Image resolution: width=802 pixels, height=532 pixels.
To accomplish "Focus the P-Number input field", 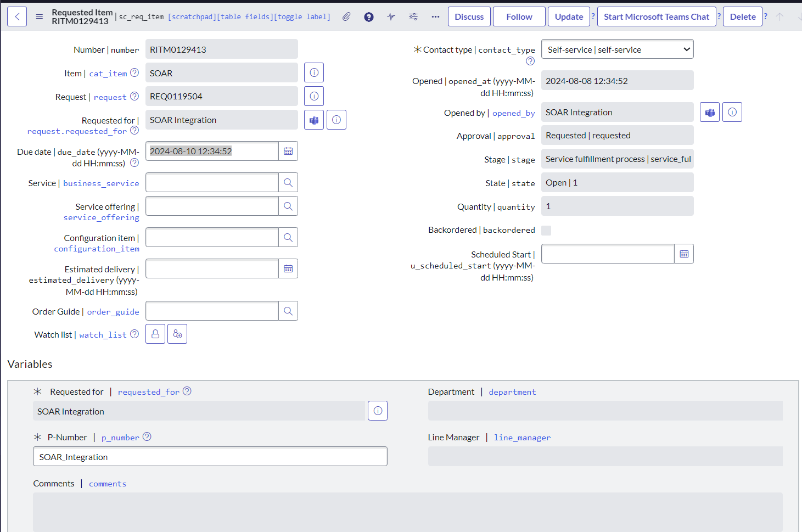I will pyautogui.click(x=210, y=456).
